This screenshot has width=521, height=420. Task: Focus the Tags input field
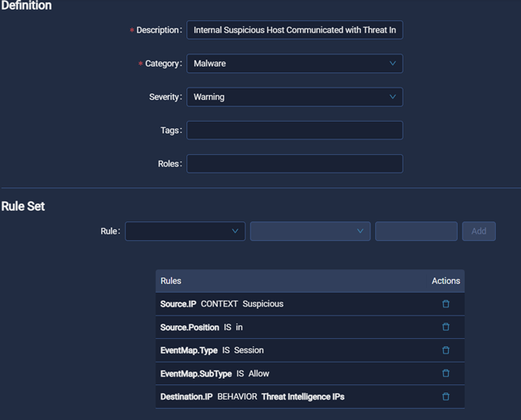pyautogui.click(x=294, y=131)
